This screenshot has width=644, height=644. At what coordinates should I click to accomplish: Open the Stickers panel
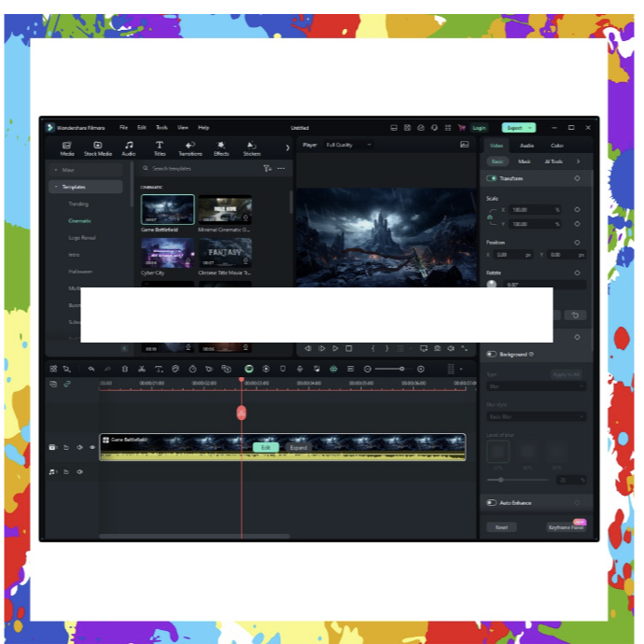pyautogui.click(x=252, y=148)
